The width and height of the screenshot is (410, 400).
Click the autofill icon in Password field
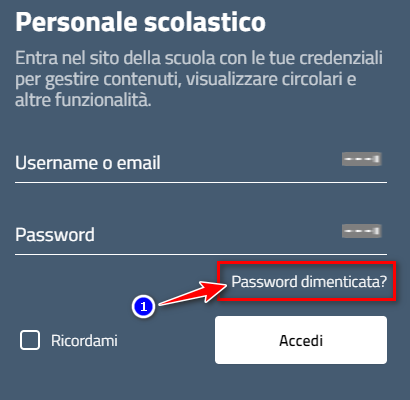tap(362, 231)
